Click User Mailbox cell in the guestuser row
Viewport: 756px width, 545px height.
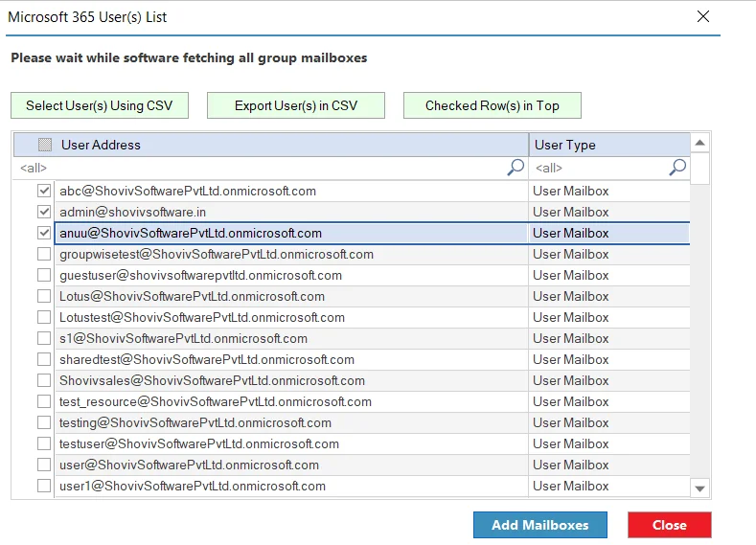pos(609,275)
